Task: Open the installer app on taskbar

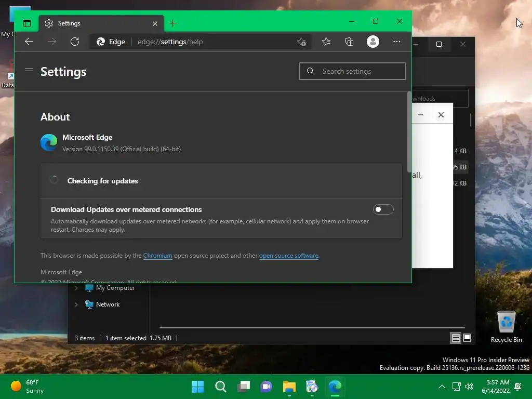Action: coord(312,387)
